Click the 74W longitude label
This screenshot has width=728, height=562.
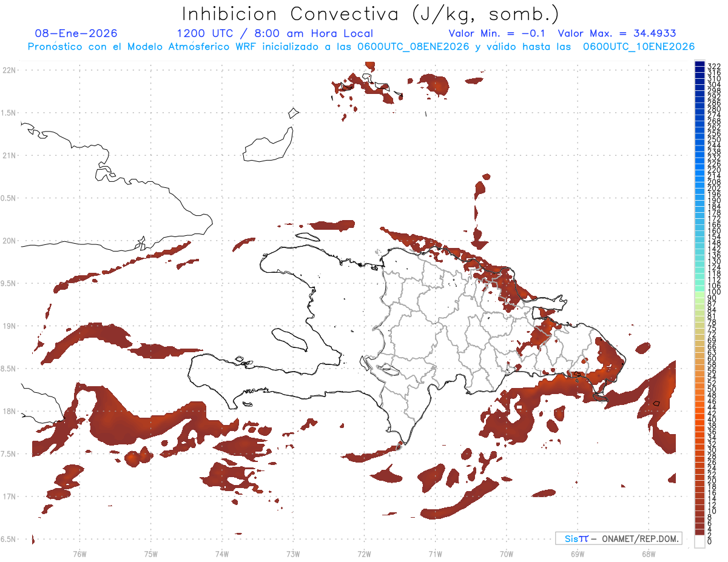(222, 554)
